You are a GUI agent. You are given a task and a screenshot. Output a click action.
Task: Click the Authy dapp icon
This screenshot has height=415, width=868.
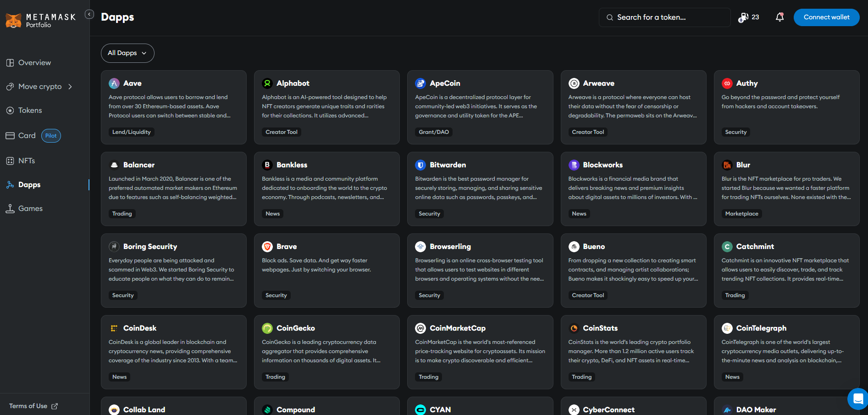[x=727, y=83]
